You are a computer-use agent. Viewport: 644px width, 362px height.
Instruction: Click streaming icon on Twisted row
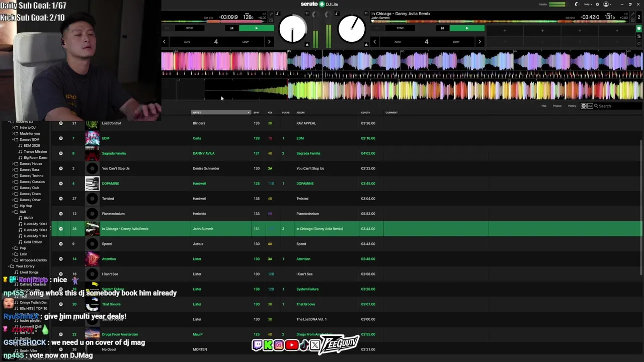pyautogui.click(x=61, y=199)
